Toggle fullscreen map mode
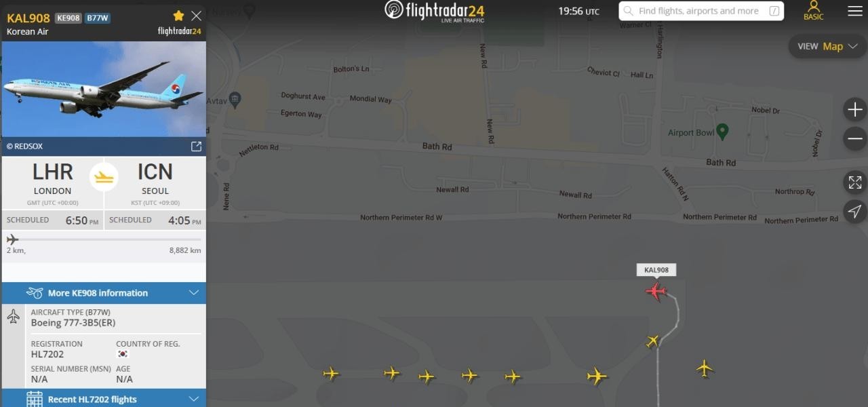The height and width of the screenshot is (407, 868). pos(855,182)
